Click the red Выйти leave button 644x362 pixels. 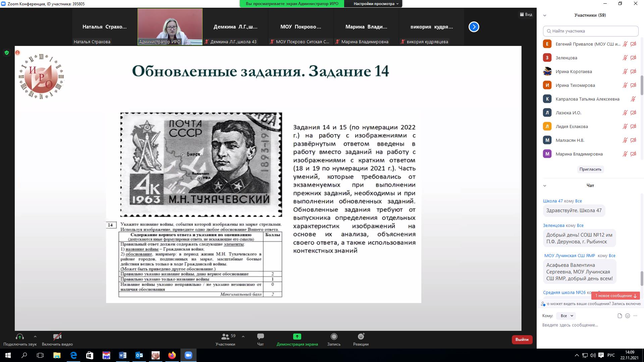[522, 340]
